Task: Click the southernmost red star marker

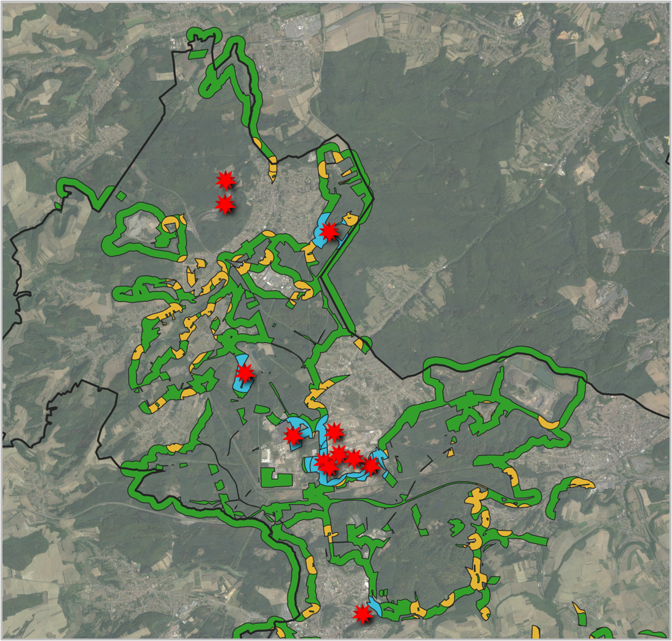Action: [363, 614]
